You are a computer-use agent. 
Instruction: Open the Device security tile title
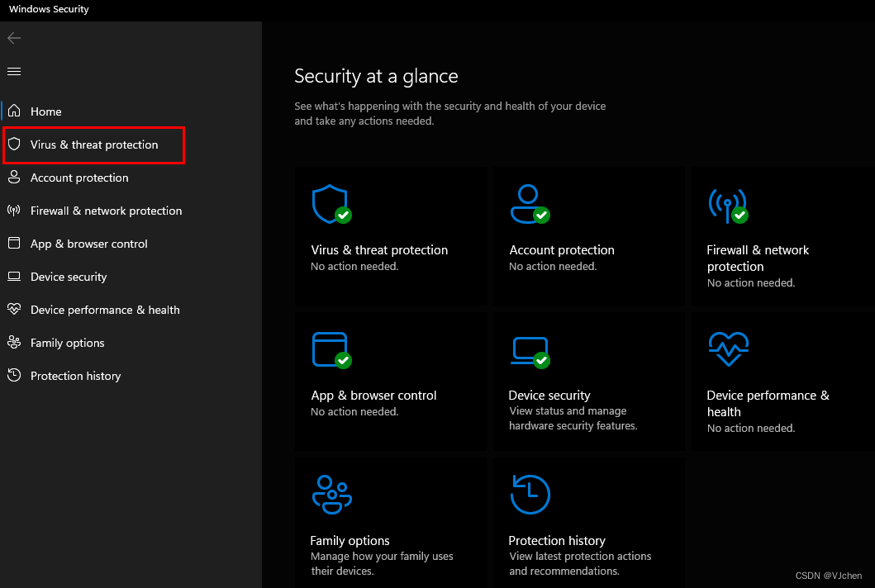549,396
